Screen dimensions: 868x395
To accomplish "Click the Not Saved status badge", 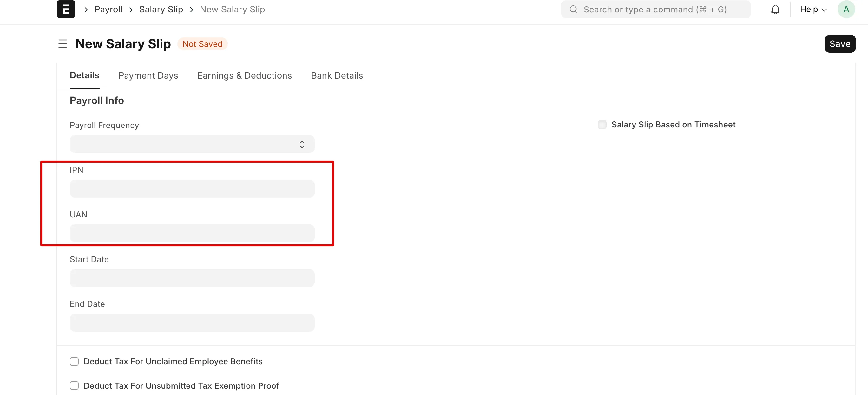I will [202, 44].
